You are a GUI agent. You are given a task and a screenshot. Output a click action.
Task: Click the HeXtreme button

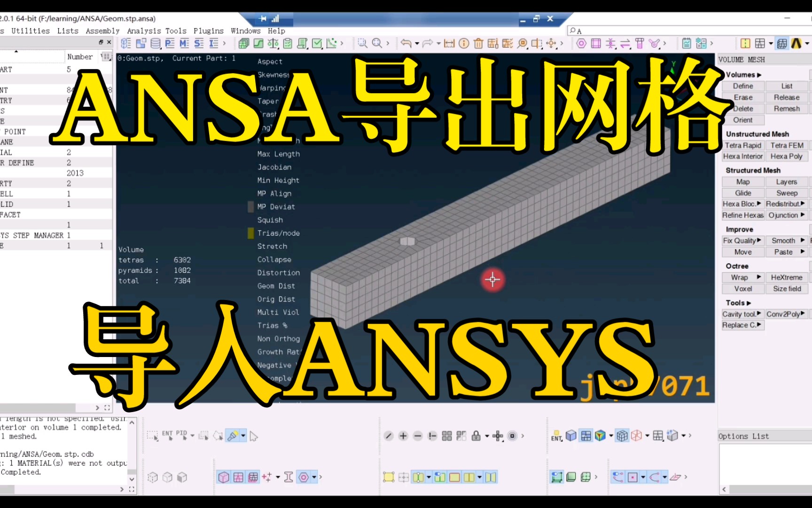[787, 278]
